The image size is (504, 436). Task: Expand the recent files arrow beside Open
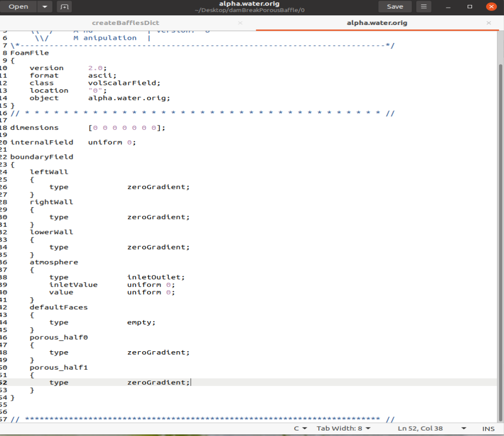pyautogui.click(x=45, y=7)
